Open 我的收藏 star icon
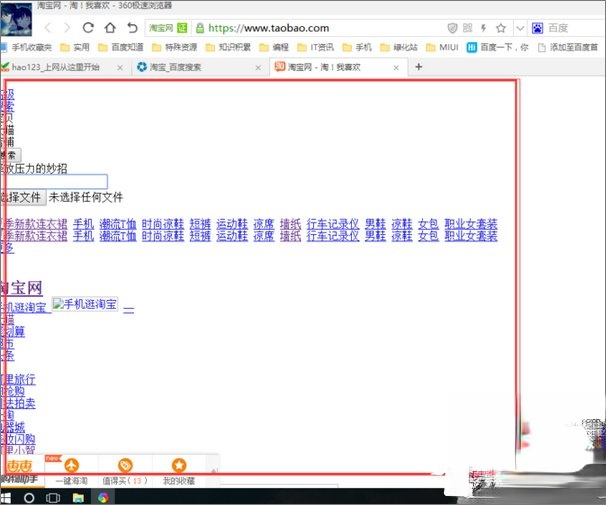The width and height of the screenshot is (606, 505). tap(179, 466)
